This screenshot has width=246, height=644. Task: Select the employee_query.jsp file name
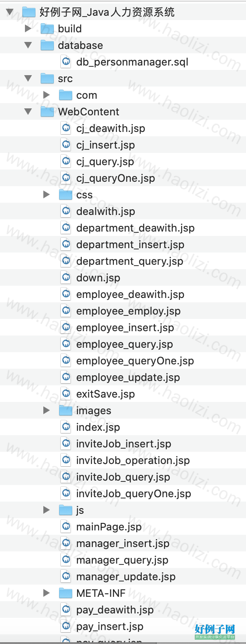125,345
